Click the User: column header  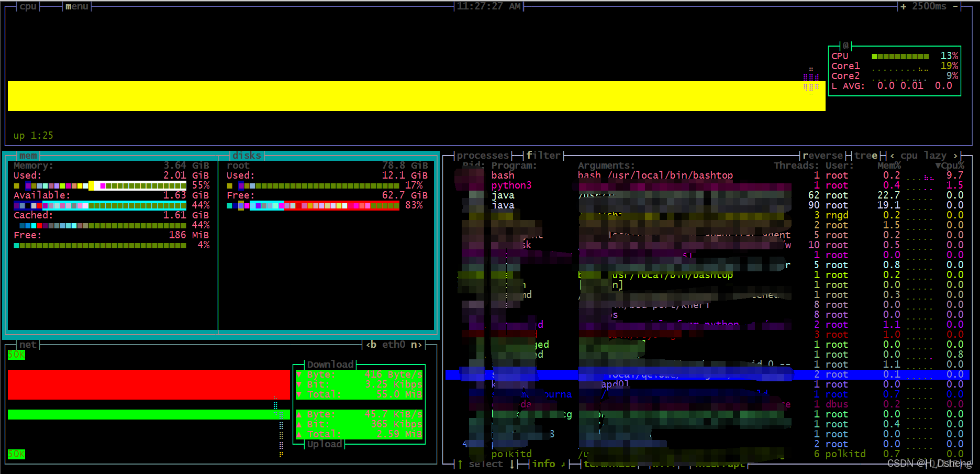[840, 166]
